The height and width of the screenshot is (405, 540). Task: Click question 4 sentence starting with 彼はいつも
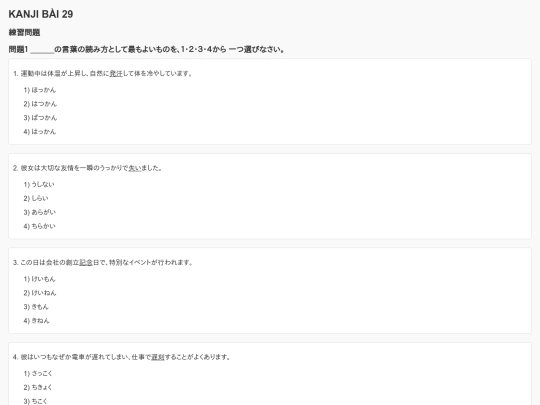[x=122, y=357]
